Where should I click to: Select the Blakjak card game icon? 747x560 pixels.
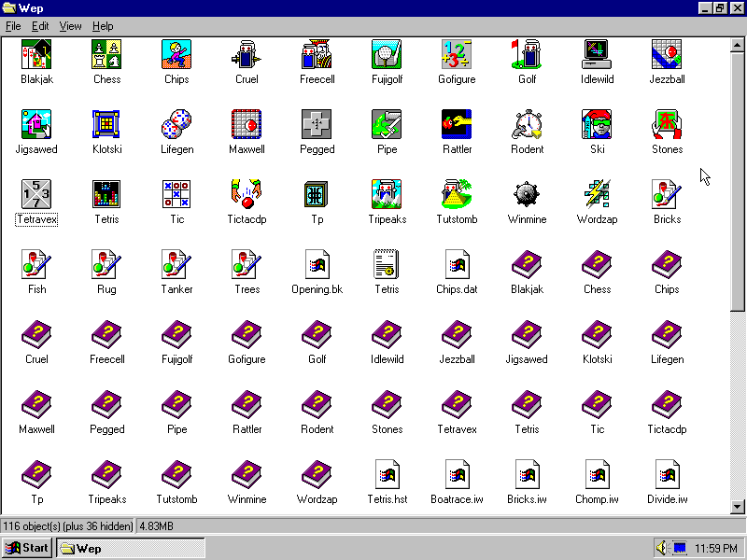[36, 54]
